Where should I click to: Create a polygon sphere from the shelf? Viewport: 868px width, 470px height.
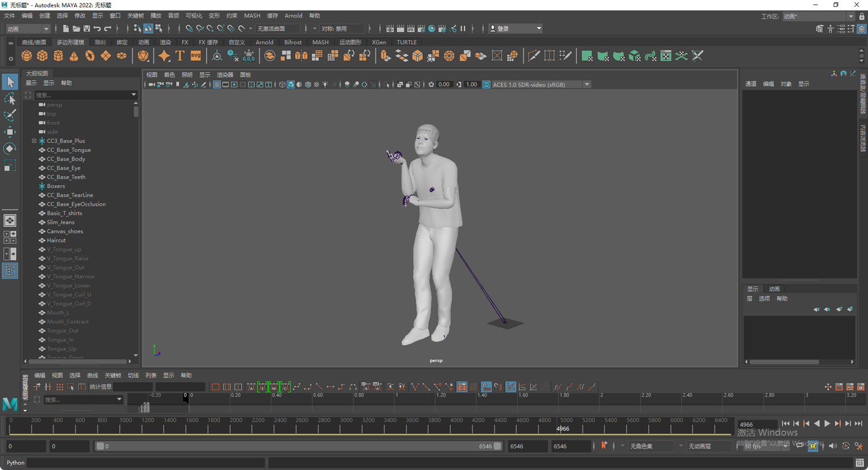[27, 56]
